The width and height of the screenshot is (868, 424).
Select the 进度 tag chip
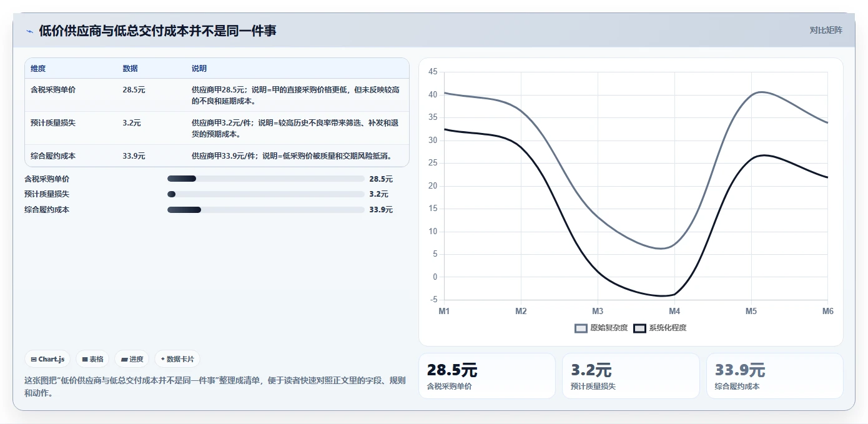[x=132, y=359]
